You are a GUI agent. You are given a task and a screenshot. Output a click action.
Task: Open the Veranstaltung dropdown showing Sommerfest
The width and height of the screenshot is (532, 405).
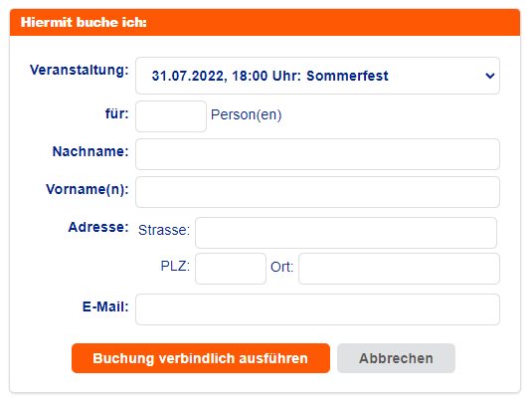(317, 76)
